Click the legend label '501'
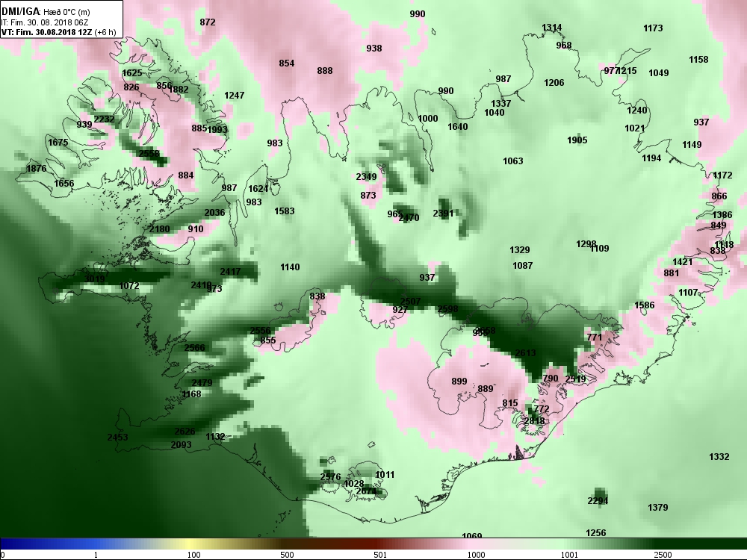This screenshot has width=747, height=560. tap(380, 555)
